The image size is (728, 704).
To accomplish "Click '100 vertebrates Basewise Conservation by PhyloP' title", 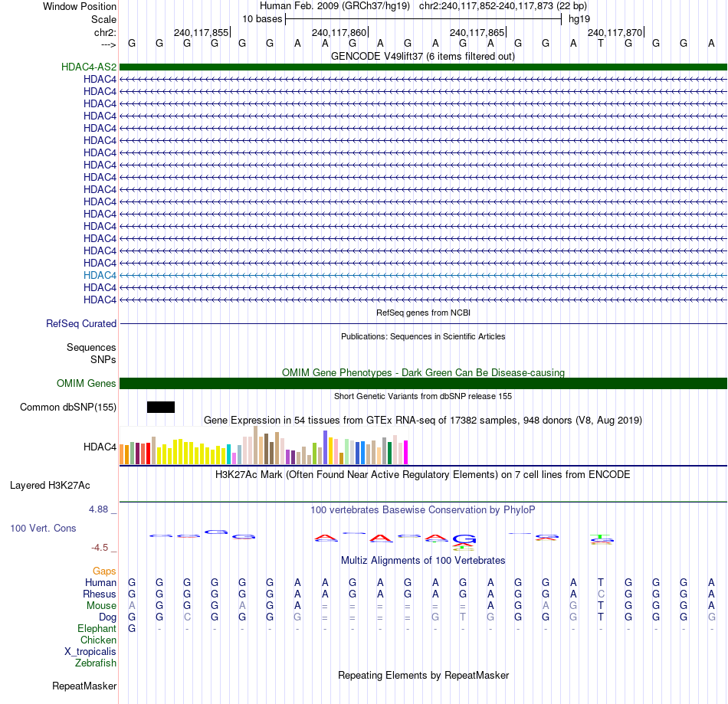I will click(423, 509).
